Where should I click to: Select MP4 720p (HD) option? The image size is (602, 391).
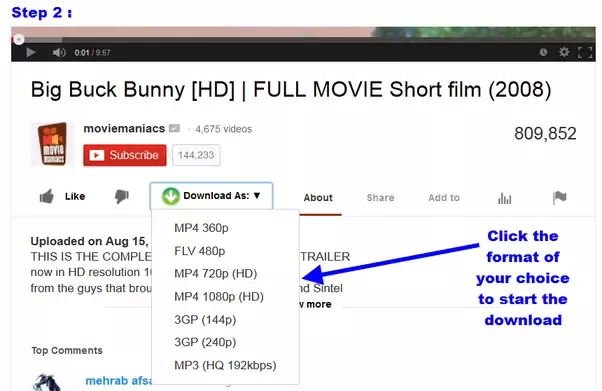(215, 273)
